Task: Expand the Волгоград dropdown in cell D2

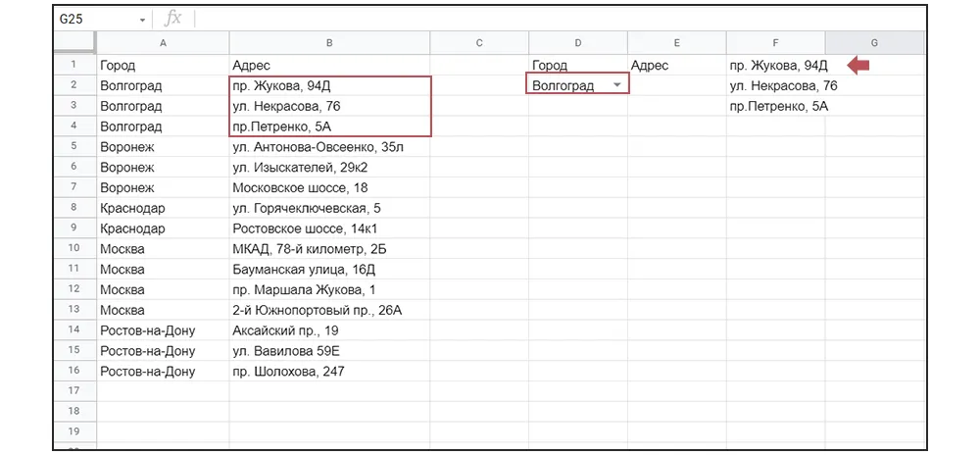Action: (x=616, y=85)
